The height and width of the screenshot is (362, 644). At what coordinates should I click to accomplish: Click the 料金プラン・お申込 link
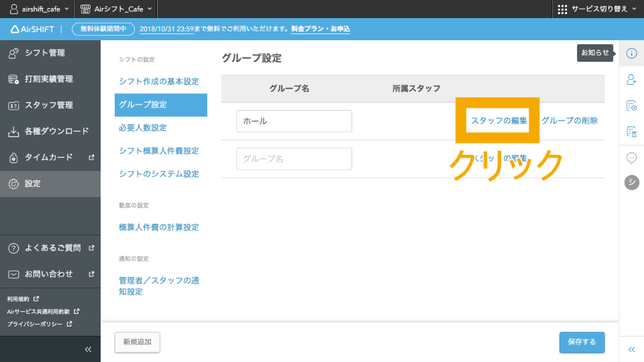point(321,29)
